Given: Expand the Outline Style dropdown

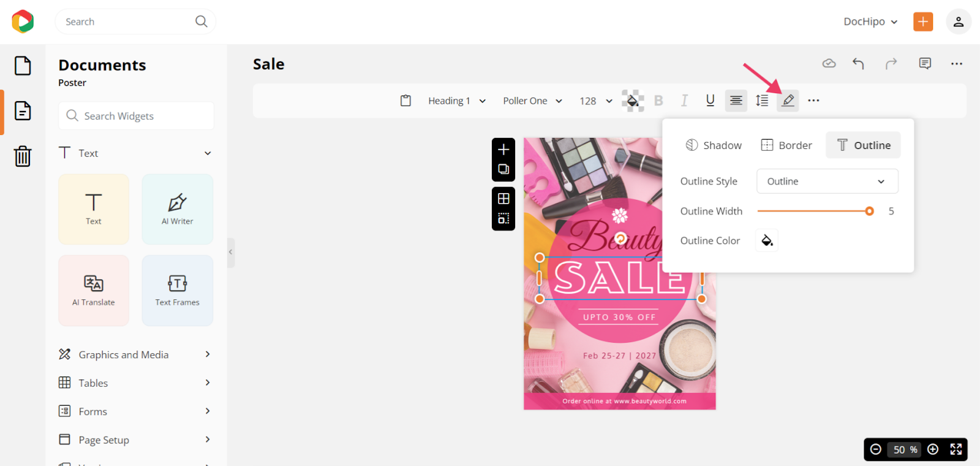Looking at the screenshot, I should pos(827,181).
